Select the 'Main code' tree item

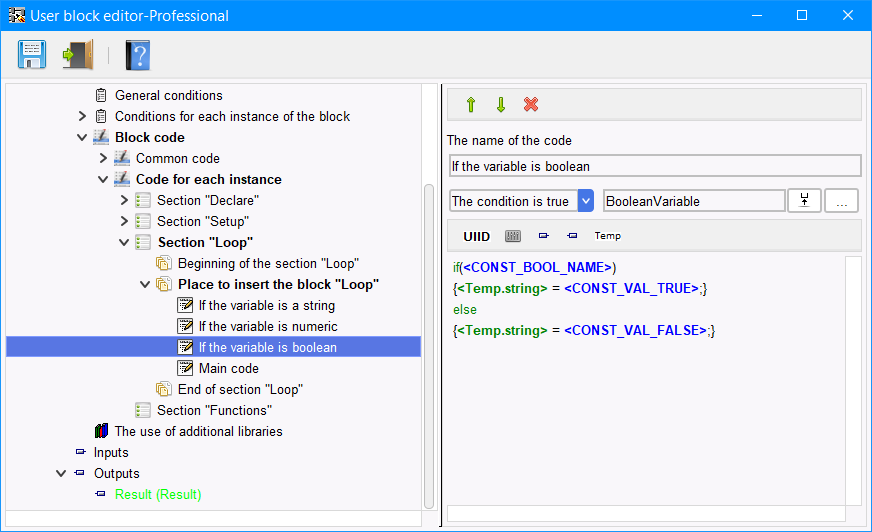pos(229,369)
